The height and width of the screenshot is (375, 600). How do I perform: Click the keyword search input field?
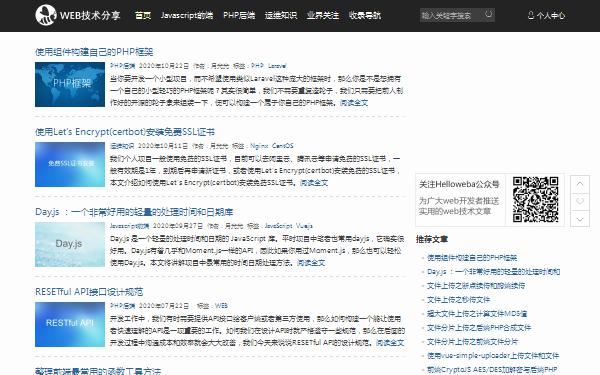pyautogui.click(x=452, y=15)
